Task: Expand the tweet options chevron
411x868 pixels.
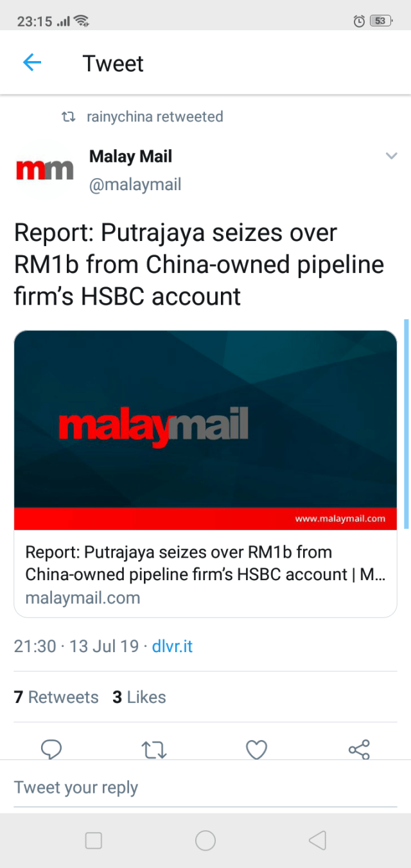Action: 391,156
